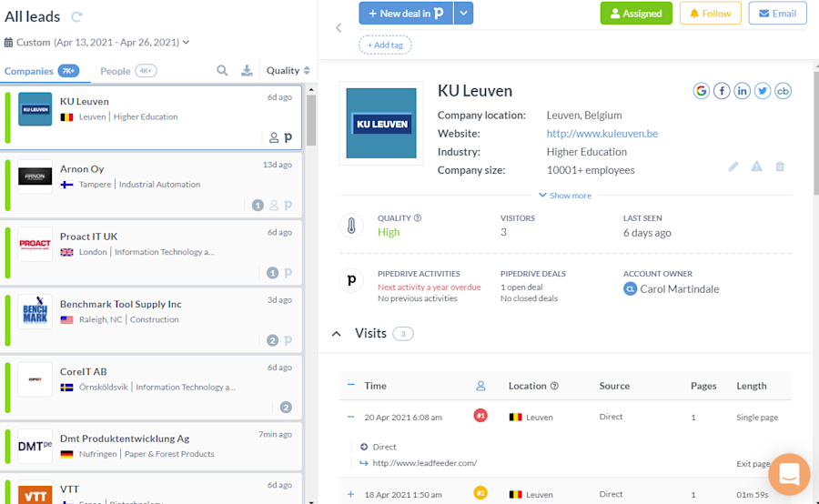Click New deal in Pipedrive button
The width and height of the screenshot is (819, 504).
coord(407,13)
